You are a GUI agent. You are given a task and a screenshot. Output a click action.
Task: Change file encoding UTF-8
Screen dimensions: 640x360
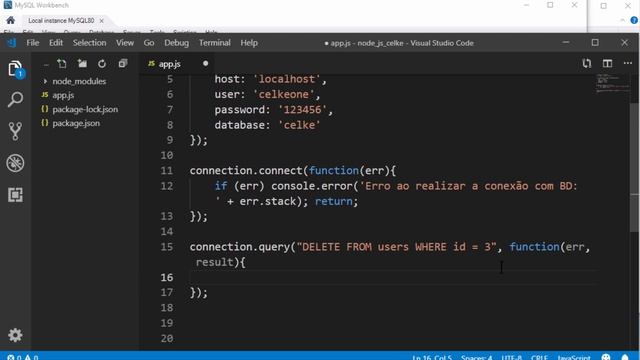pos(511,358)
